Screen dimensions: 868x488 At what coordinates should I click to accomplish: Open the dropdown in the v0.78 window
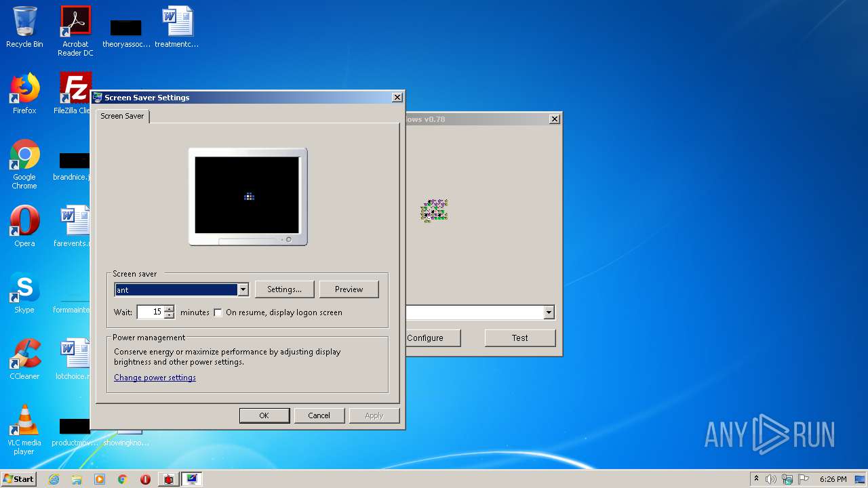(549, 312)
